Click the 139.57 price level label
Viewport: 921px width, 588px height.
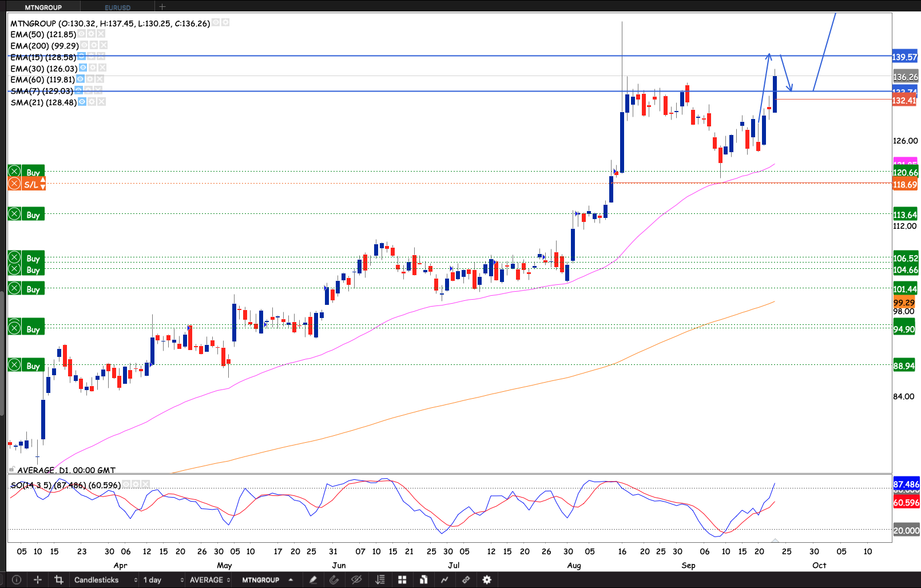point(904,57)
